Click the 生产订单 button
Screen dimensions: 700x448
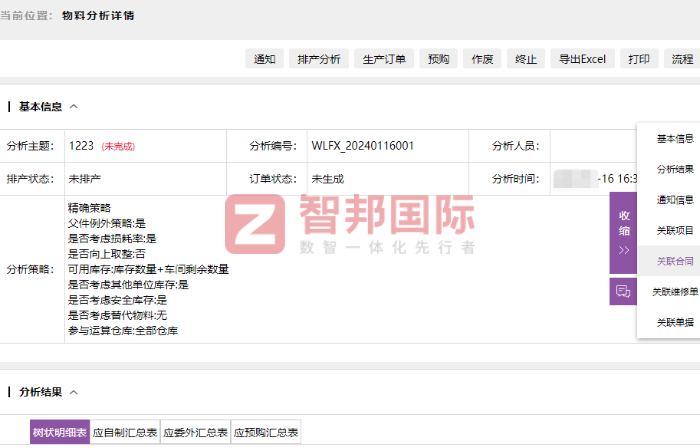click(384, 59)
